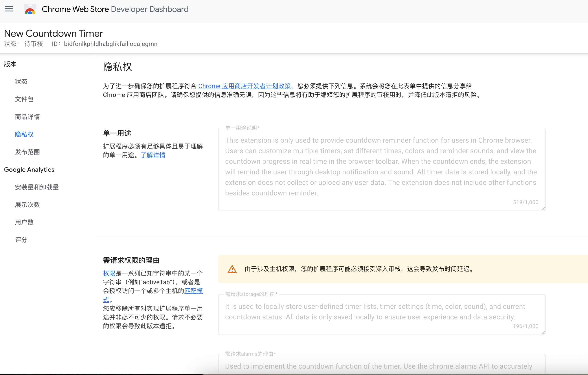
Task: View 安装量和卸载量 analytics
Action: [37, 187]
